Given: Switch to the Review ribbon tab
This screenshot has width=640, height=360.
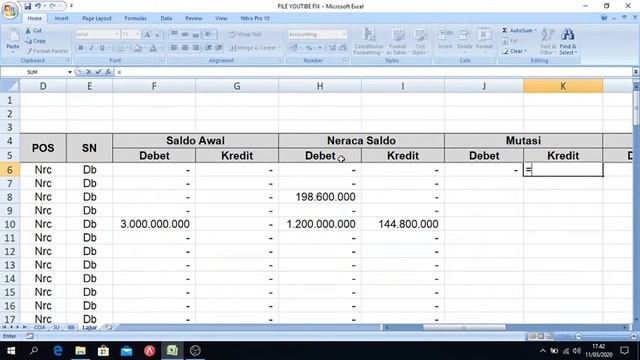Looking at the screenshot, I should tap(194, 18).
